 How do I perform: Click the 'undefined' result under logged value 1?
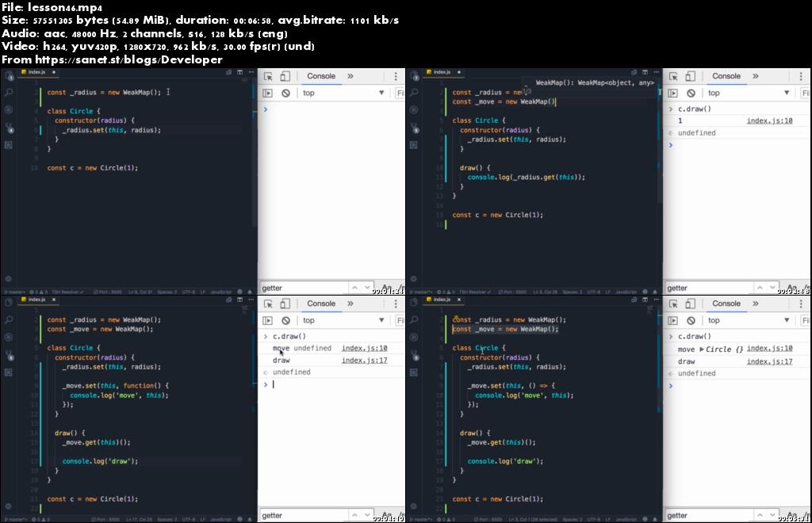click(696, 133)
